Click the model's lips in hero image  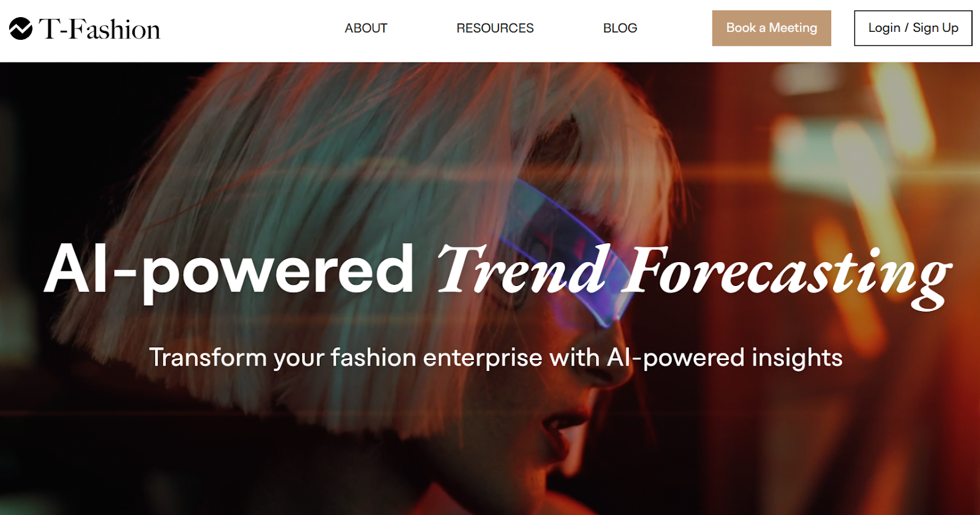point(560,429)
